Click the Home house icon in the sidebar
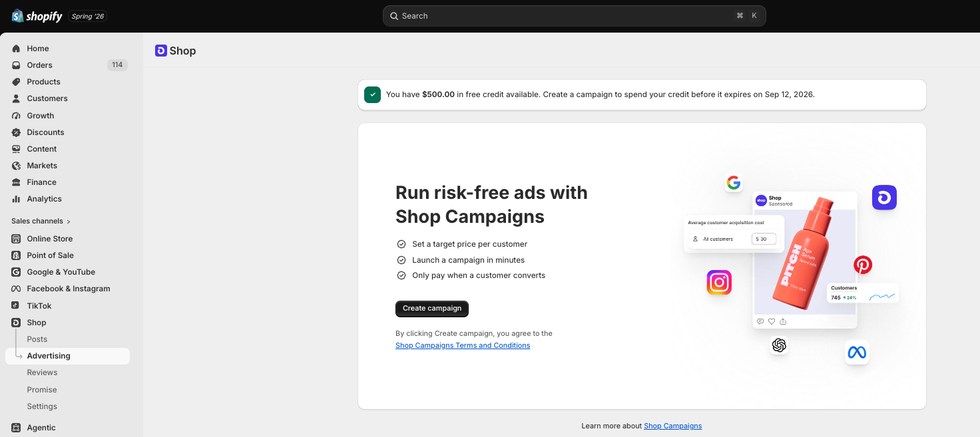This screenshot has width=980, height=437. point(16,49)
